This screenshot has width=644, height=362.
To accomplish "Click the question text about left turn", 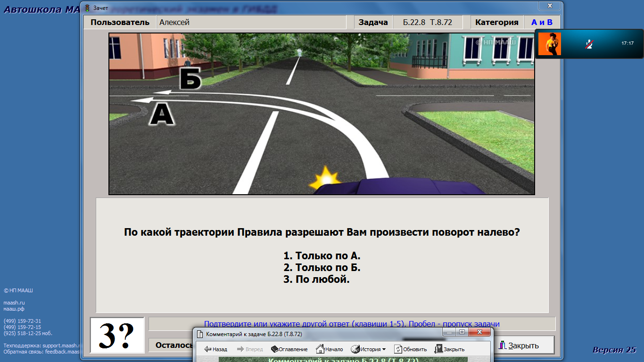I will click(x=322, y=232).
